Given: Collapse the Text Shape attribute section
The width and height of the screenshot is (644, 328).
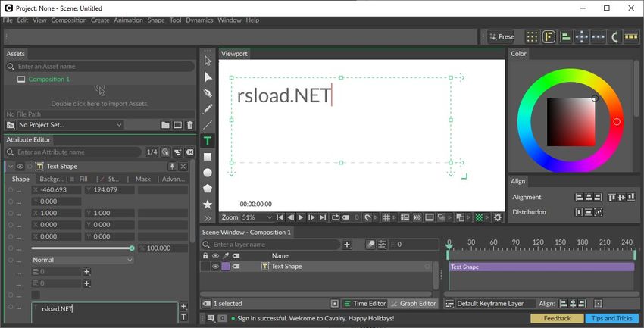Looking at the screenshot, I should [x=11, y=166].
